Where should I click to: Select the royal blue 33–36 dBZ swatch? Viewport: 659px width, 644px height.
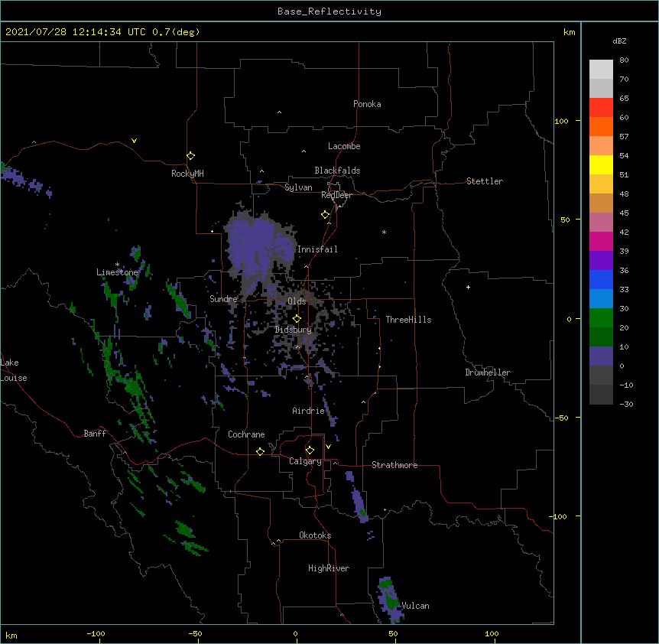click(601, 279)
